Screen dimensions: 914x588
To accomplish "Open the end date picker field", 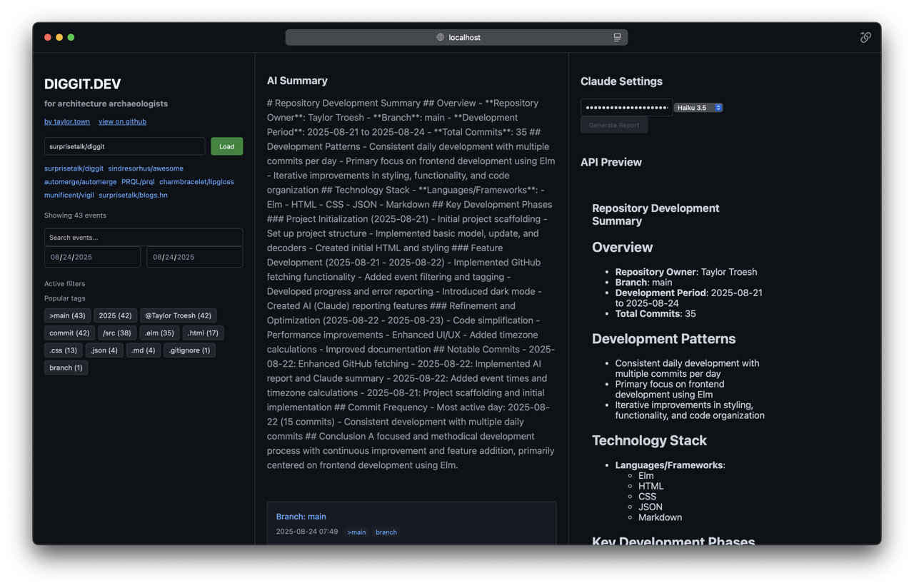I will click(x=194, y=257).
